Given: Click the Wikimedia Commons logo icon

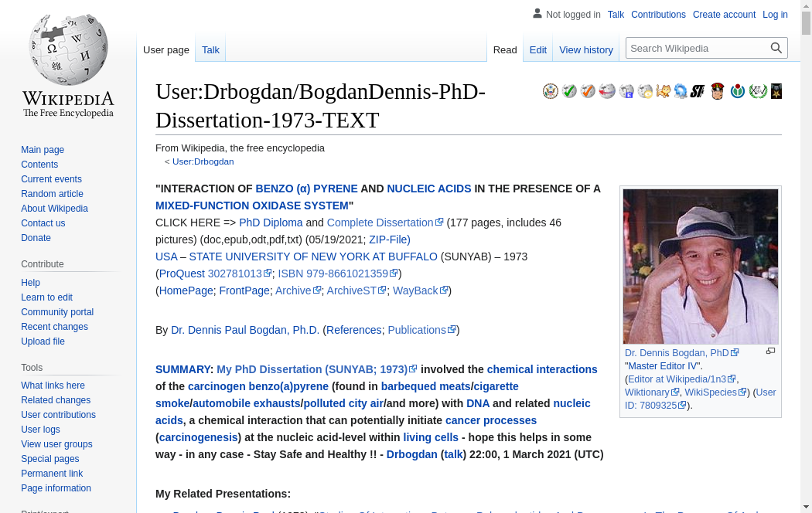Looking at the screenshot, I should pos(738,91).
